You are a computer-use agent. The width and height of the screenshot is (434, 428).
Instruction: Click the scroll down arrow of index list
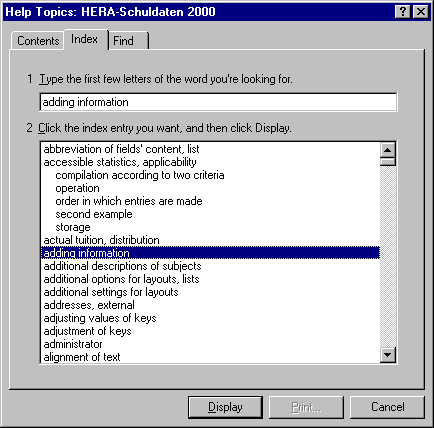388,355
